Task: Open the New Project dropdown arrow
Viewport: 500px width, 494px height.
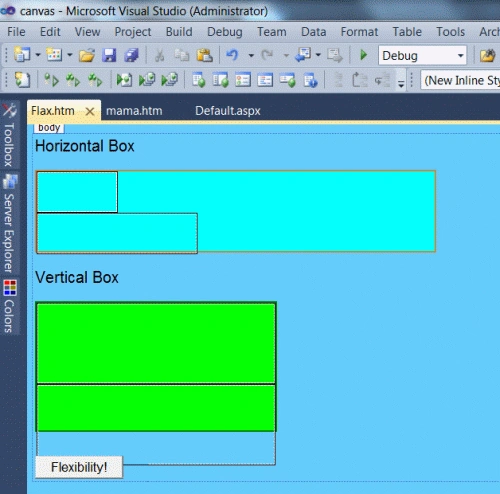Action: coord(38,55)
